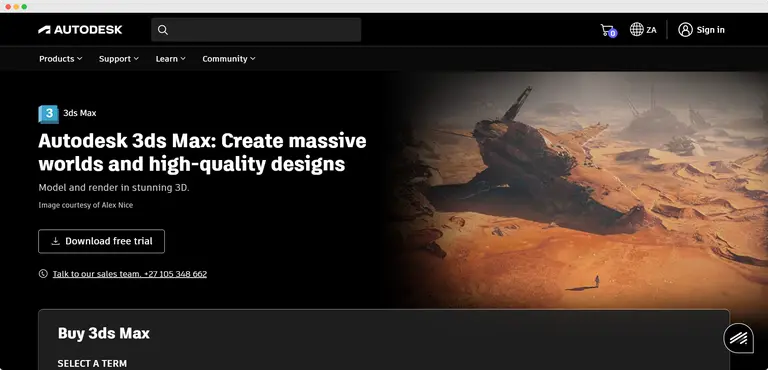This screenshot has height=370, width=768.
Task: Open the Learn menu
Action: (x=170, y=59)
